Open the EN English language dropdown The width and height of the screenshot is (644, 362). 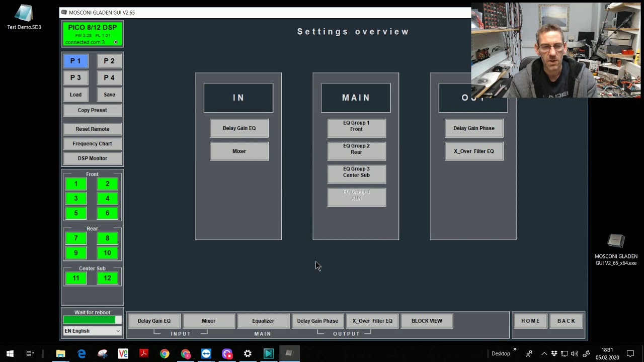click(92, 331)
